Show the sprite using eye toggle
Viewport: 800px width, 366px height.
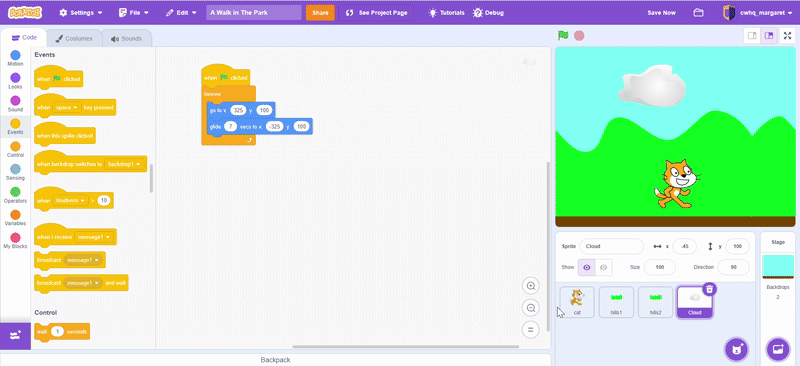[x=587, y=267]
